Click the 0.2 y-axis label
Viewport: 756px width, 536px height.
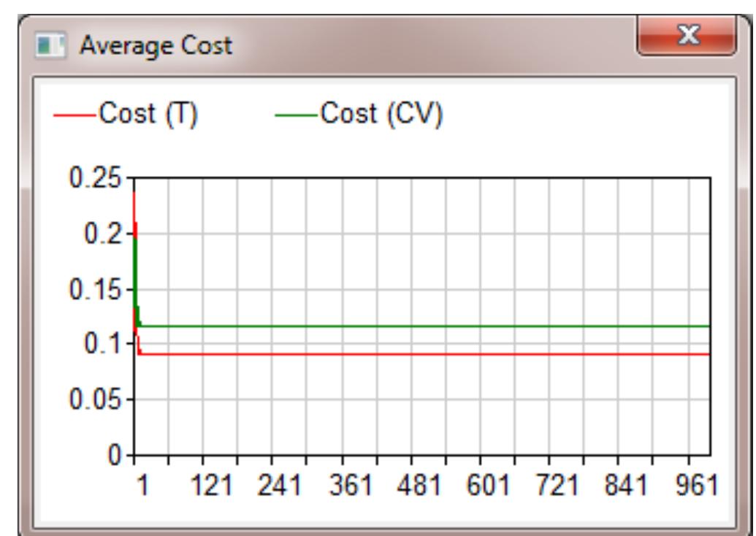(103, 234)
